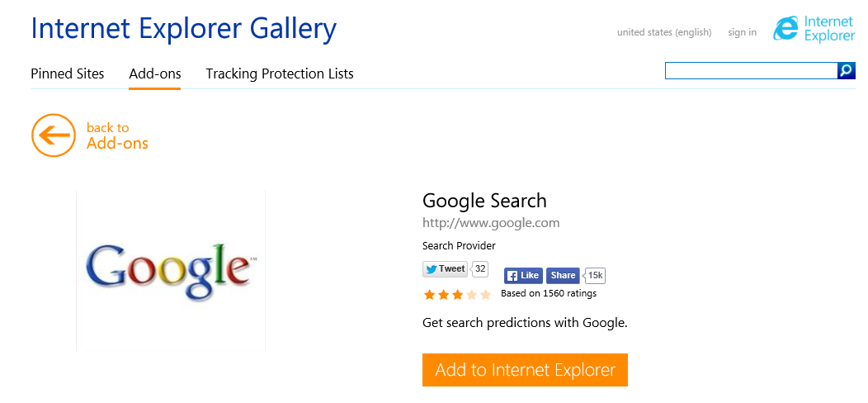
Task: Click Add to Internet Explorer button
Action: [x=525, y=370]
